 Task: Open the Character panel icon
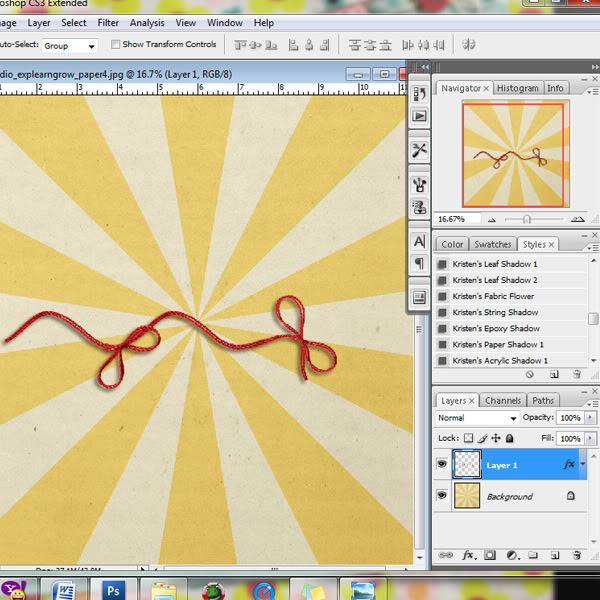419,242
